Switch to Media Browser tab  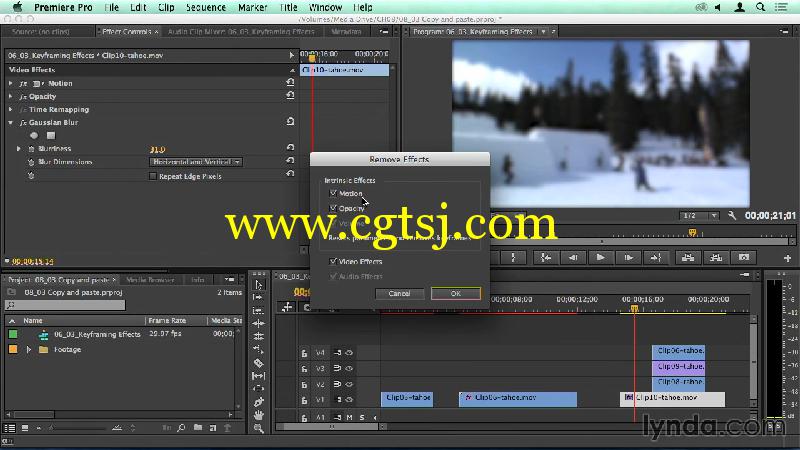(150, 280)
